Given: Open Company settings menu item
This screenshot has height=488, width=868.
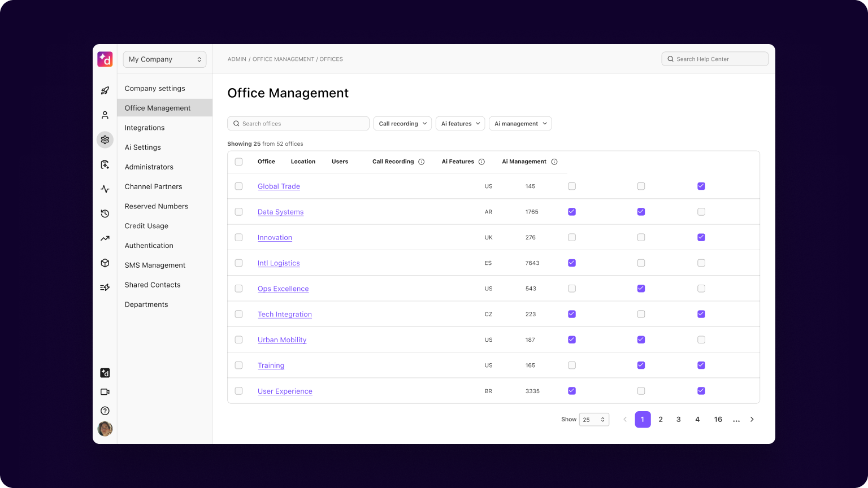Looking at the screenshot, I should (x=164, y=89).
